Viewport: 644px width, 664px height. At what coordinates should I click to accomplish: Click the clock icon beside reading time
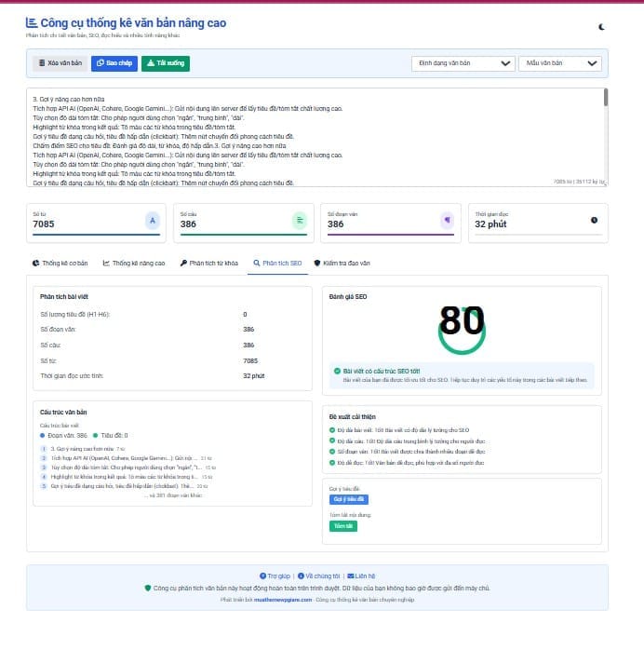click(x=594, y=221)
